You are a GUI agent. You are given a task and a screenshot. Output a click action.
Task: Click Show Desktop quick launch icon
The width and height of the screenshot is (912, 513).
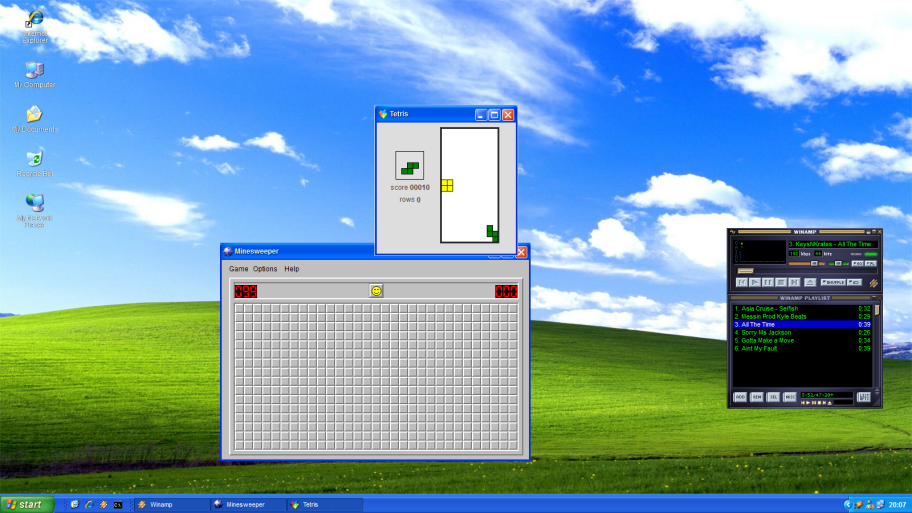point(74,505)
